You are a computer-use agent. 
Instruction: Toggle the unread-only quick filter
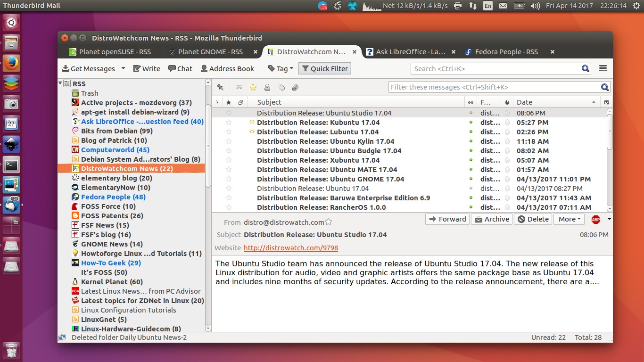(x=239, y=87)
